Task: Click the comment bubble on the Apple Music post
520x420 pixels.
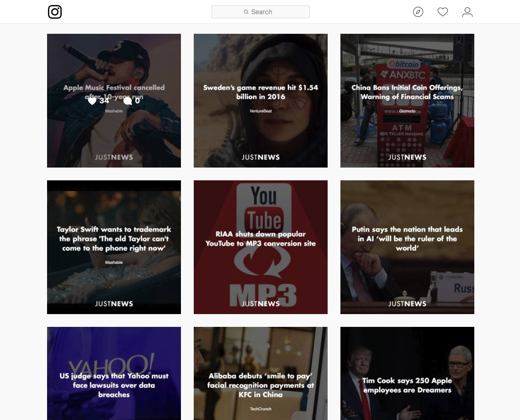Action: [x=128, y=100]
